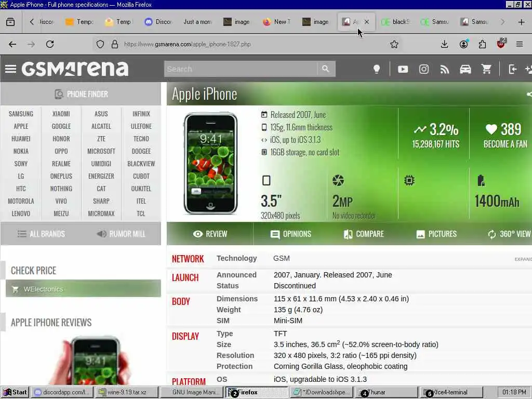Reload the current page
532x399 pixels.
[50, 44]
